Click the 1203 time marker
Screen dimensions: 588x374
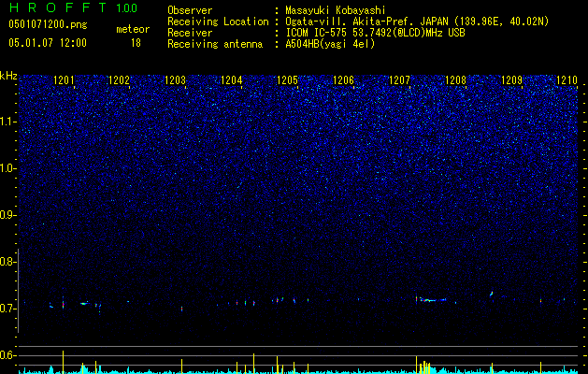coord(176,79)
